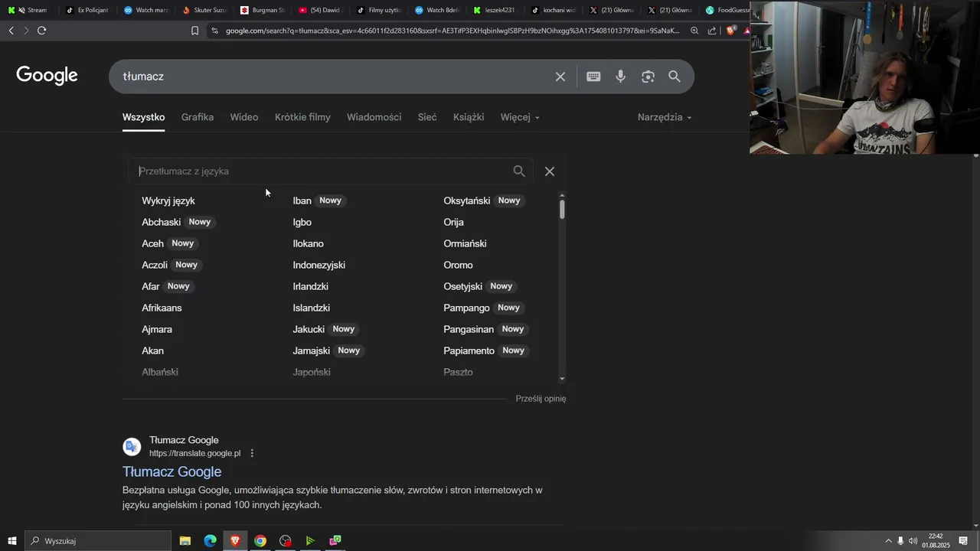Show hidden tray icons chevron

coord(888,541)
